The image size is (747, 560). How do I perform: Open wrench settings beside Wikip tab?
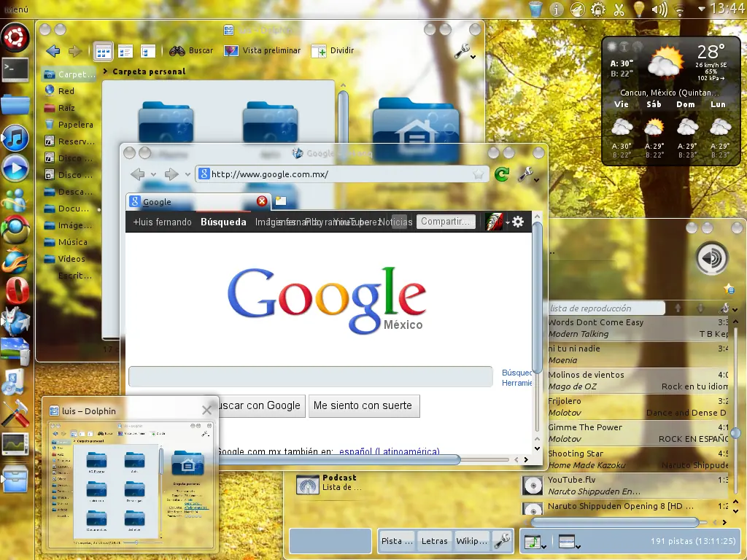tap(502, 541)
